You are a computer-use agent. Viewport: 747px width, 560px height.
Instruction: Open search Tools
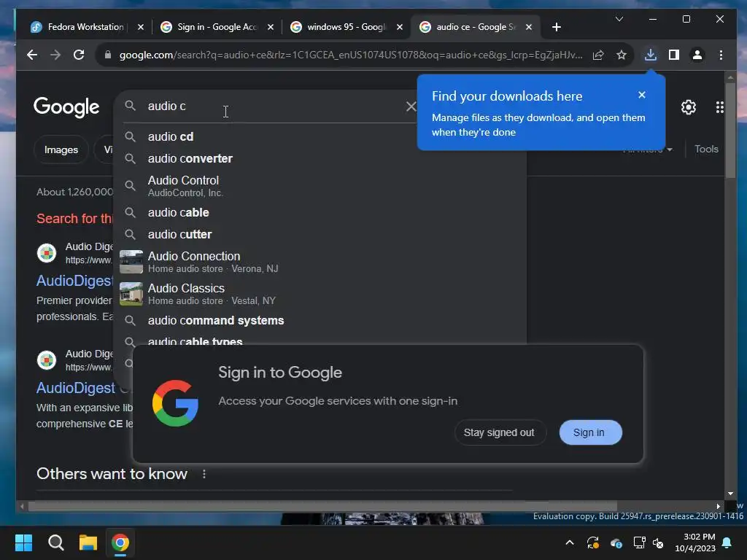click(x=706, y=149)
